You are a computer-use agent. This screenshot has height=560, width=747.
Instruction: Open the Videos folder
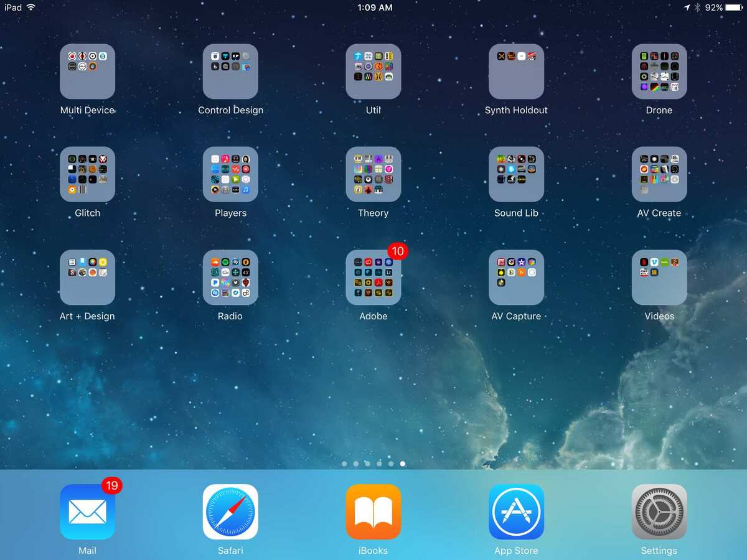(659, 278)
